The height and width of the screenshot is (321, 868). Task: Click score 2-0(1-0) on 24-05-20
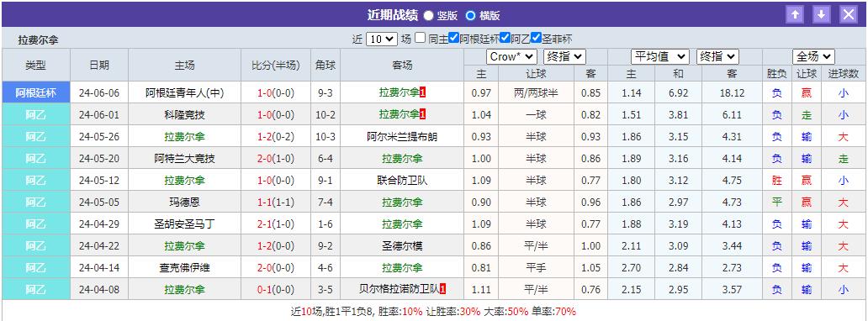pos(275,159)
